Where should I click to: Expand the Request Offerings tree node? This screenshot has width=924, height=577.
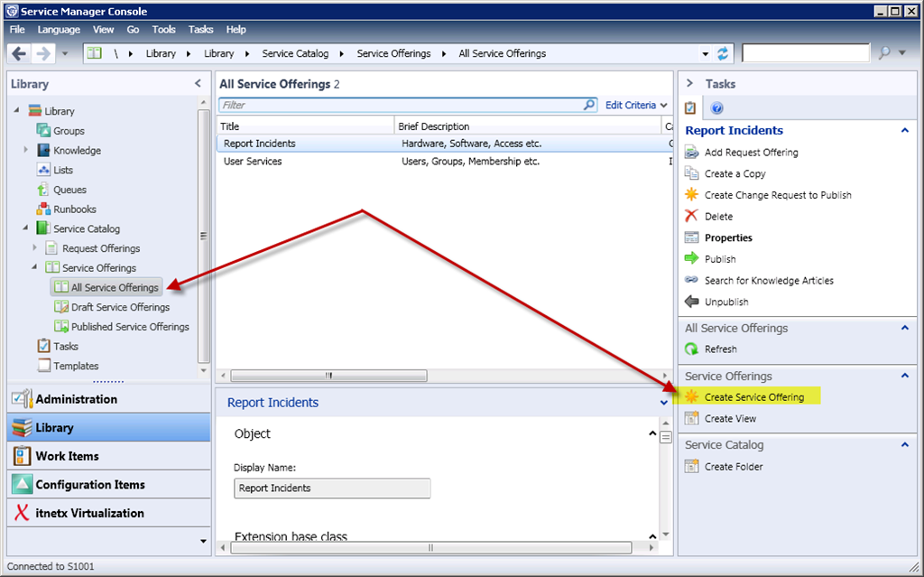point(35,248)
